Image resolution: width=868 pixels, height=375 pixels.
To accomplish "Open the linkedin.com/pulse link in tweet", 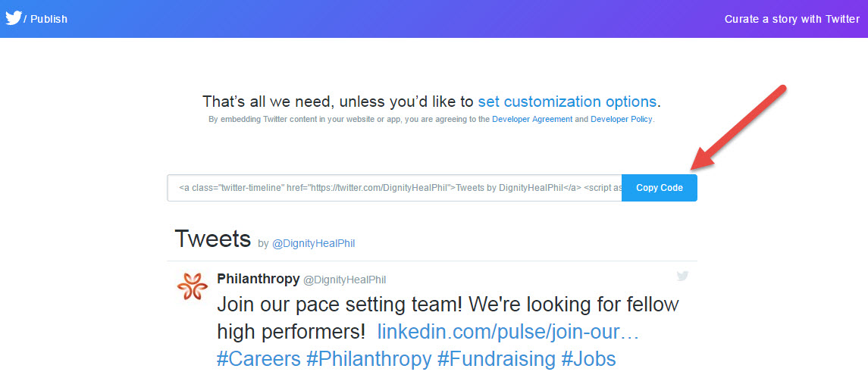I will [508, 331].
